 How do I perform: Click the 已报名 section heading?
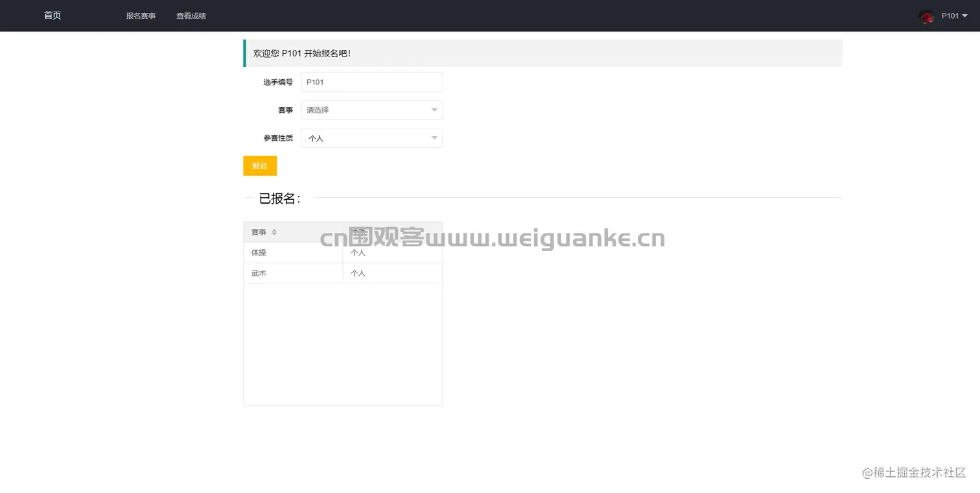[x=279, y=198]
